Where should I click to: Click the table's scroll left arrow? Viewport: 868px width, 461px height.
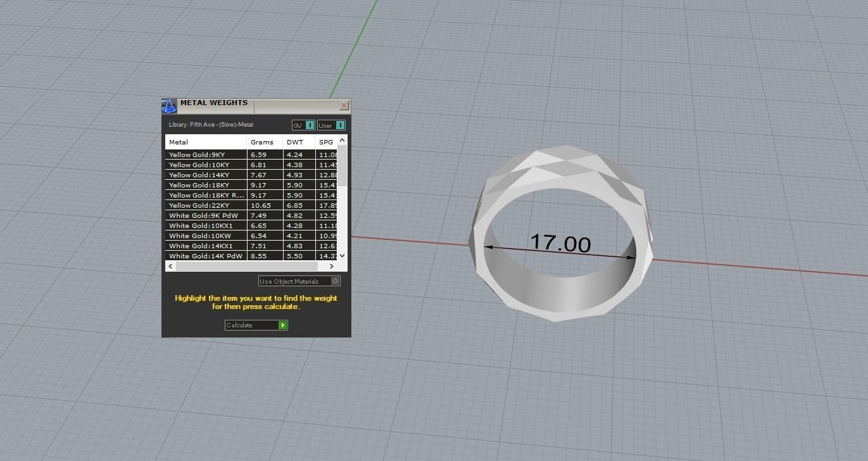click(x=170, y=266)
